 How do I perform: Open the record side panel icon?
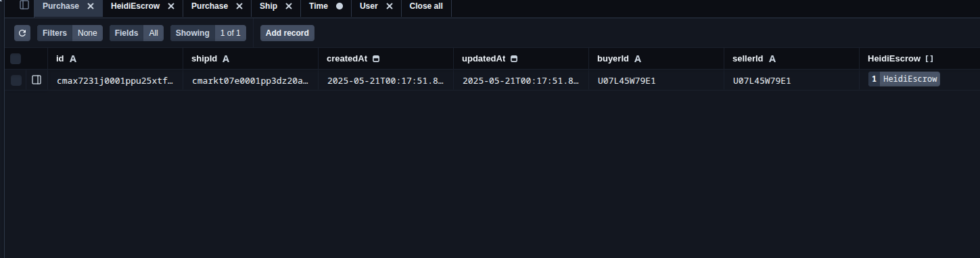pyautogui.click(x=37, y=80)
